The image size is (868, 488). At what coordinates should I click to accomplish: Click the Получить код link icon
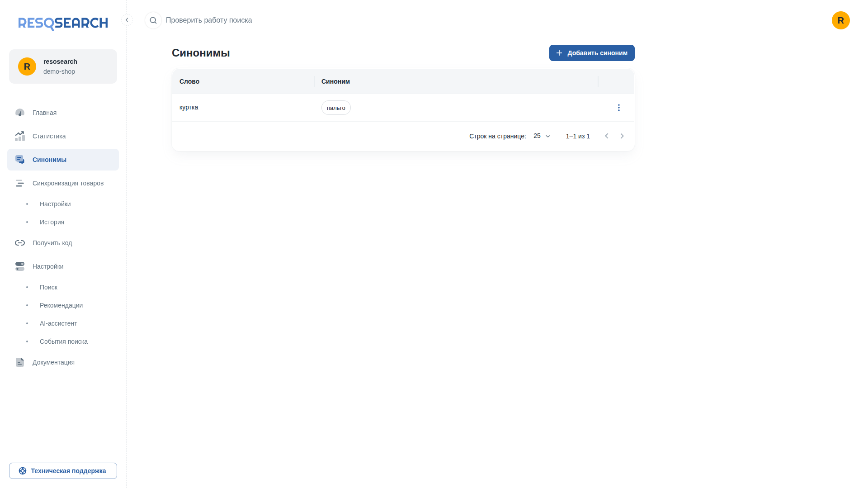tap(20, 243)
